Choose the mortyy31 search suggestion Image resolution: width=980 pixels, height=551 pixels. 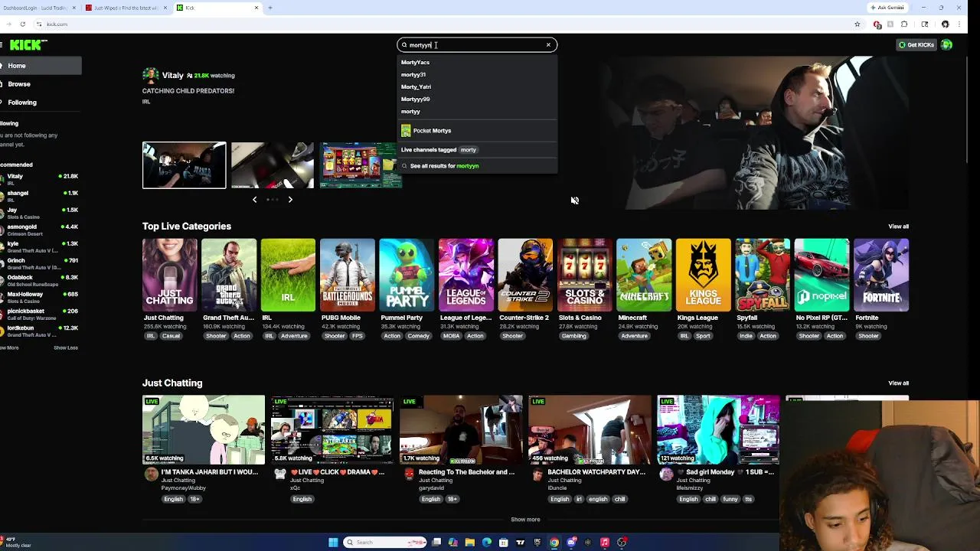[477, 75]
